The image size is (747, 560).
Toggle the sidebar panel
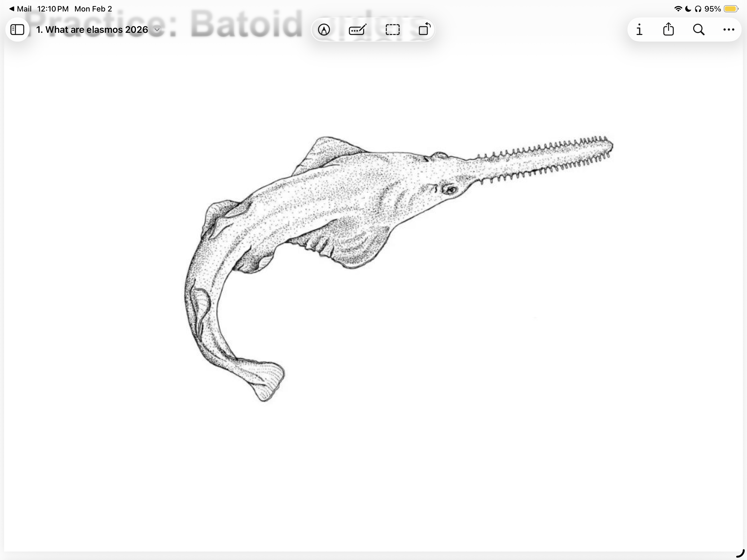click(x=17, y=30)
